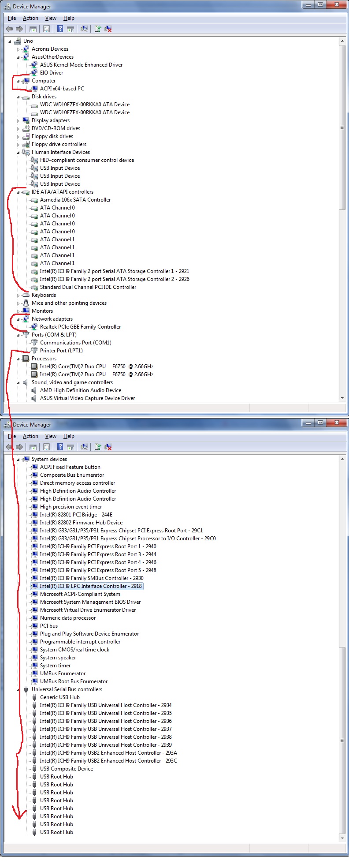Click the USB Composite Device icon
The image size is (349, 868).
point(34,769)
